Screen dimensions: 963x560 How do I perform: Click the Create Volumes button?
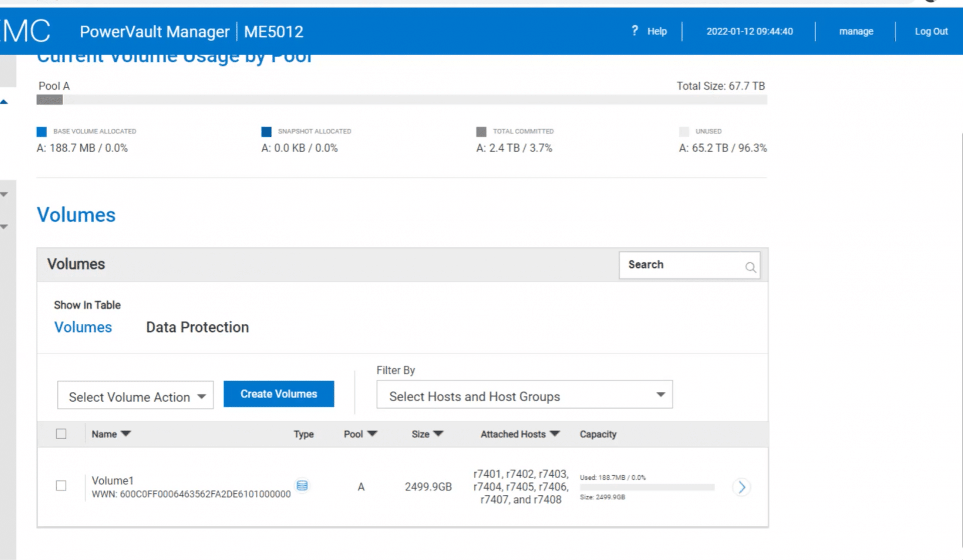[279, 394]
